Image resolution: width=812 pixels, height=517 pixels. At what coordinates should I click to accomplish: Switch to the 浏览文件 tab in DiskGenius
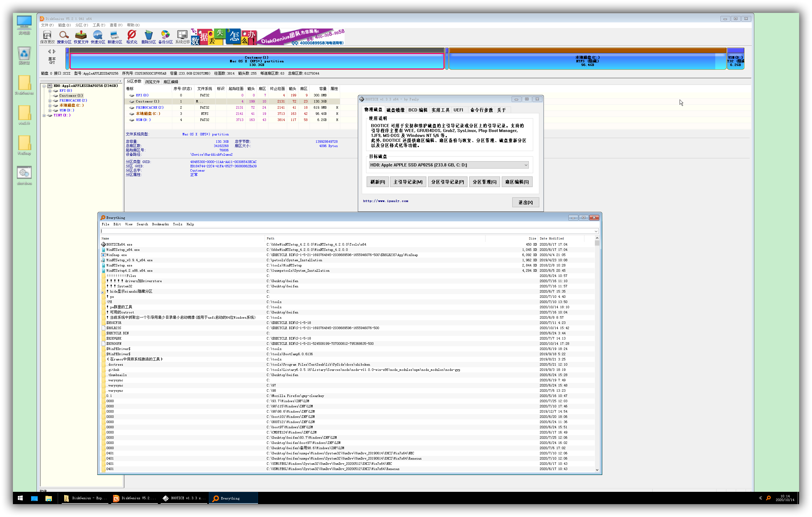152,82
